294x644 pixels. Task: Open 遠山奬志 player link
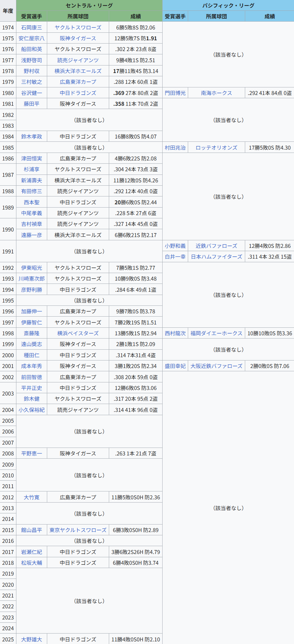pos(31,344)
